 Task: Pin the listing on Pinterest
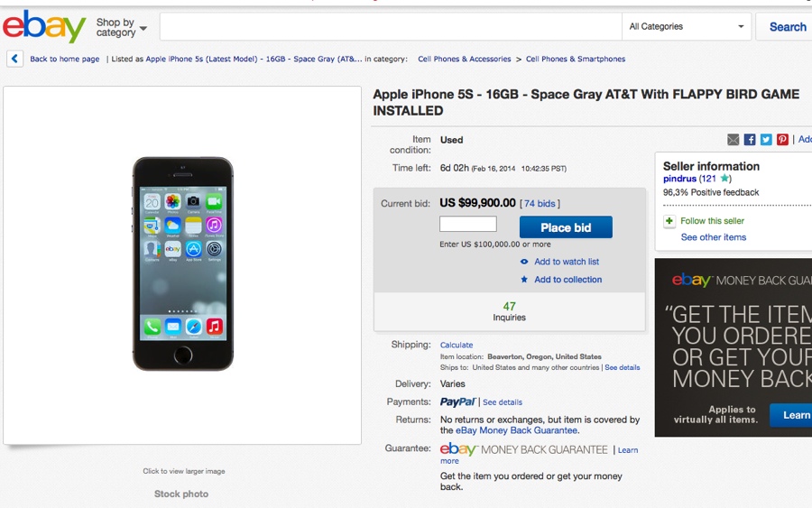[x=782, y=140]
